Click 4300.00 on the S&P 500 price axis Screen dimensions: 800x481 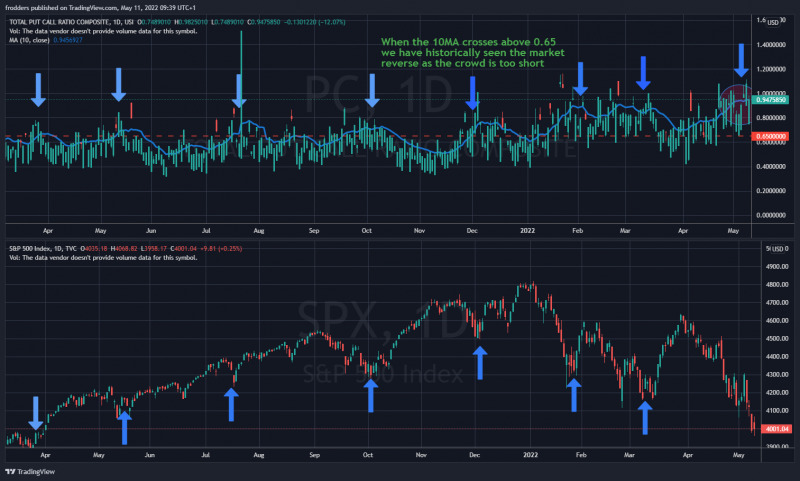[777, 374]
